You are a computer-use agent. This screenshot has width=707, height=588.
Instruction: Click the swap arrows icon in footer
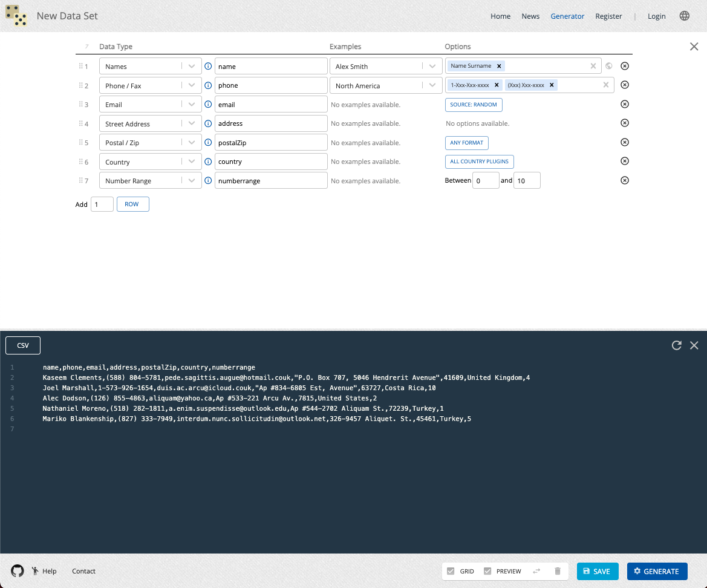click(536, 571)
